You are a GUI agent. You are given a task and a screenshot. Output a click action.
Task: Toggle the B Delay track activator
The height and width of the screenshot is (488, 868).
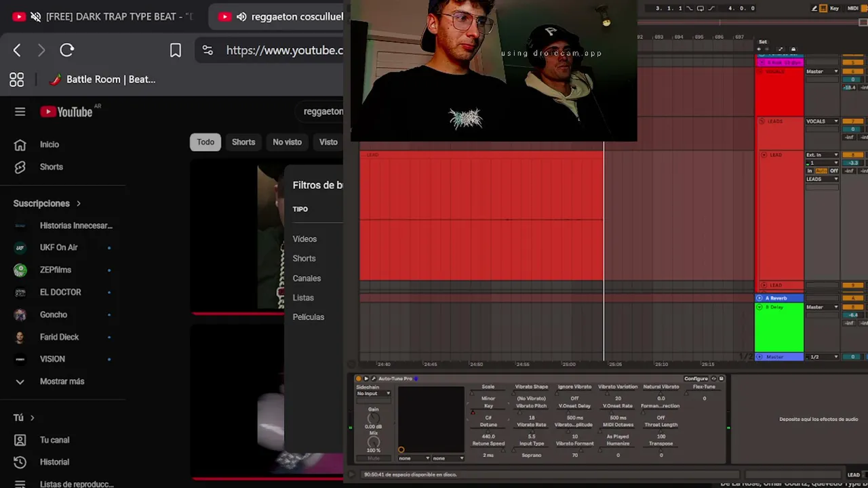pos(853,307)
